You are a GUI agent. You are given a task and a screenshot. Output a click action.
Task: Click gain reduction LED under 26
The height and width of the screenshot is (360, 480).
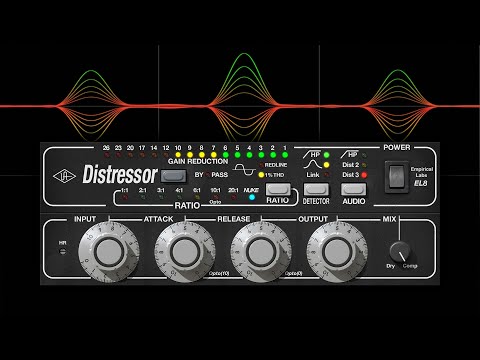[106, 155]
